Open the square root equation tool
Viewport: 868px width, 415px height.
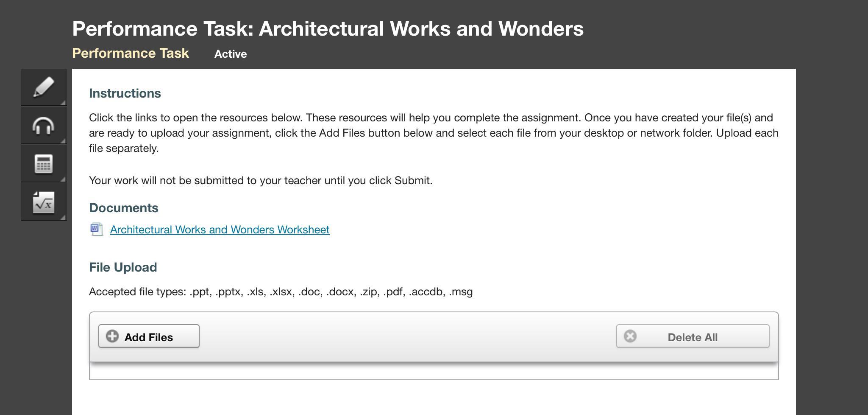(x=44, y=202)
